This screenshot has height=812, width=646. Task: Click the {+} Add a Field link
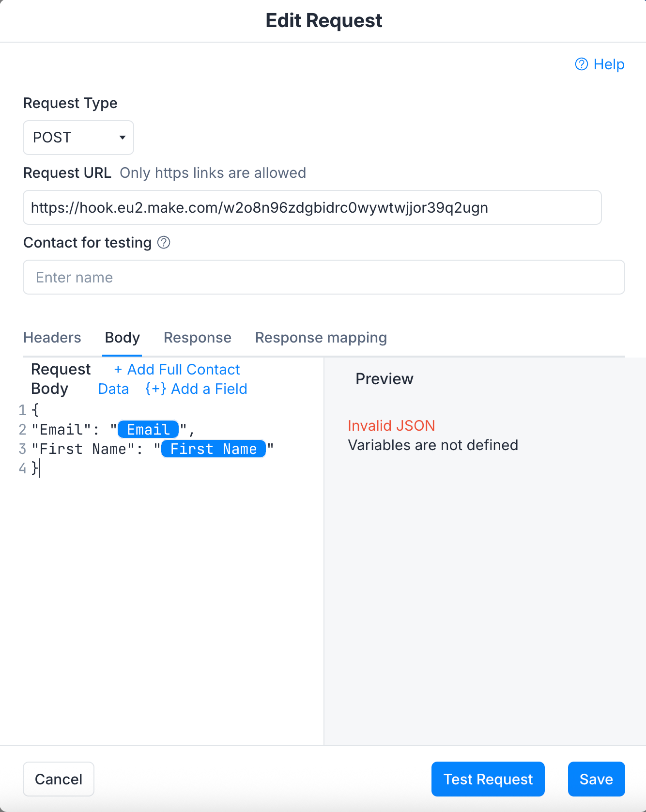pos(196,389)
